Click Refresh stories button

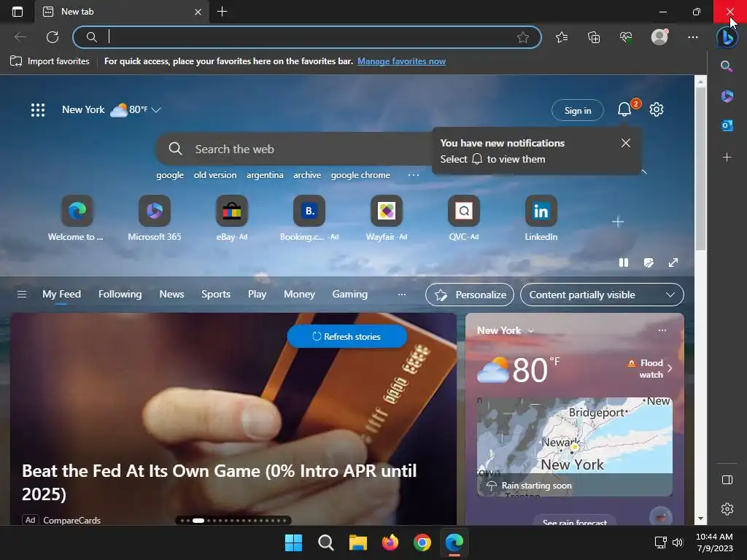coord(347,337)
